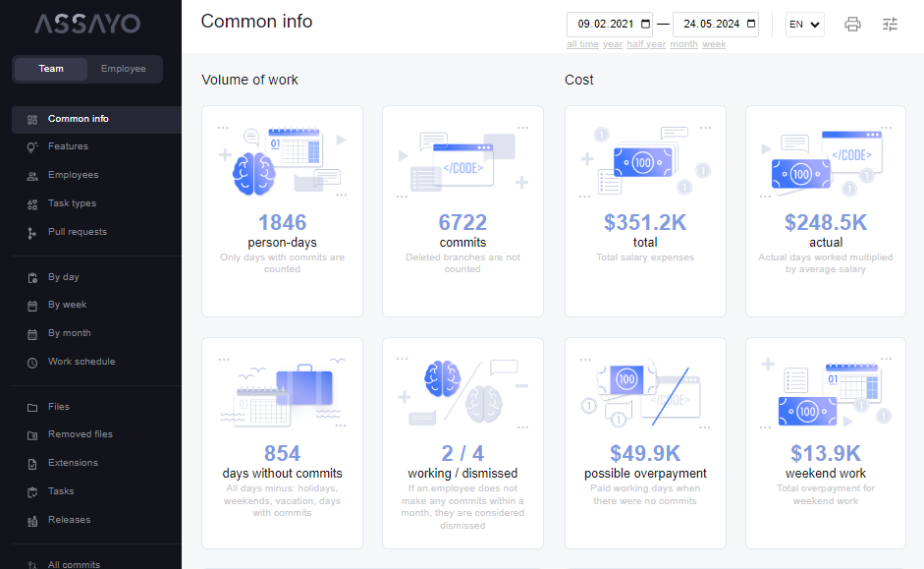Click the printer icon in header
Image resolution: width=924 pixels, height=569 pixels.
[x=852, y=25]
